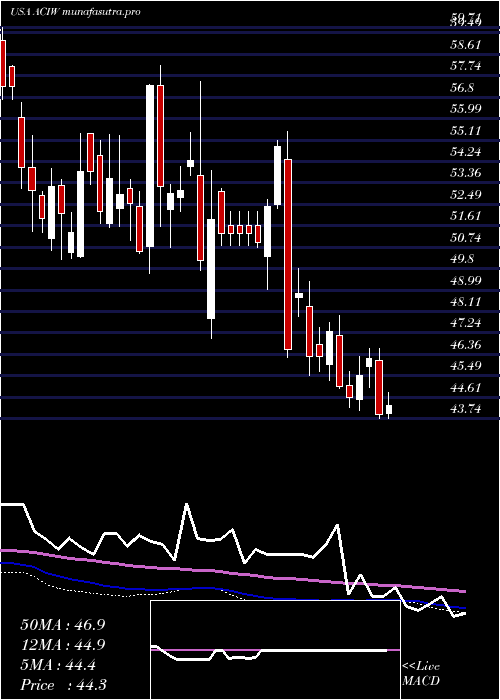Click the pink 50MA line in lower panel
The width and height of the screenshot is (500, 700).
[232, 573]
